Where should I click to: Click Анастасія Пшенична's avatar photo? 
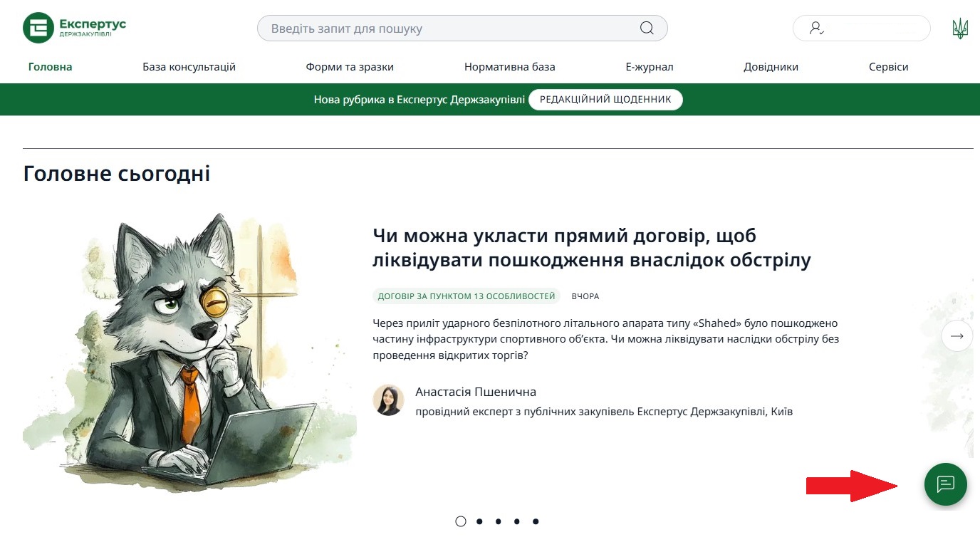(x=389, y=401)
